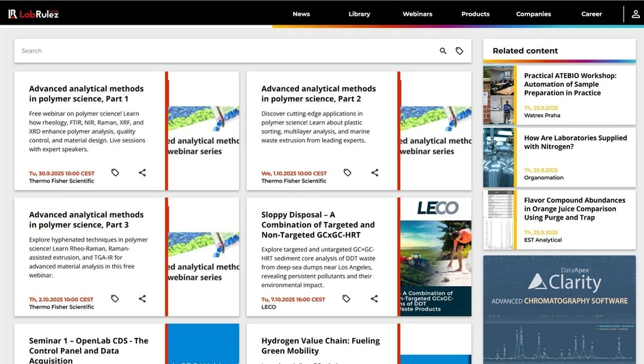Image resolution: width=644 pixels, height=364 pixels.
Task: Share the Polymer science Part 3 webinar
Action: tap(142, 299)
